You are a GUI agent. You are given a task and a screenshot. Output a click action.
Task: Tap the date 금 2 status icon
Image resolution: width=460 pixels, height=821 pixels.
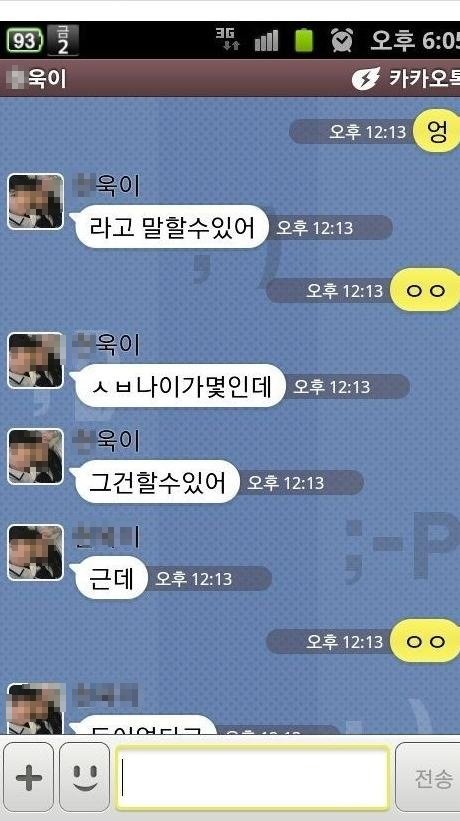(x=63, y=40)
